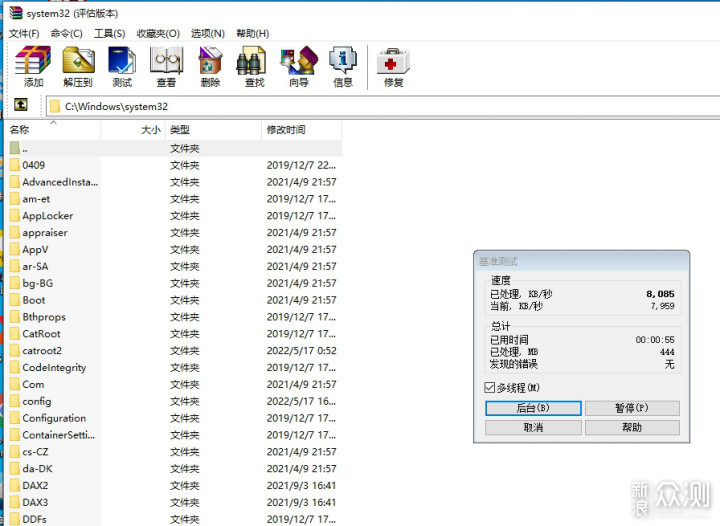This screenshot has width=720, height=526.
Task: Select the CodeIntegrity folder name
Action: 54,368
